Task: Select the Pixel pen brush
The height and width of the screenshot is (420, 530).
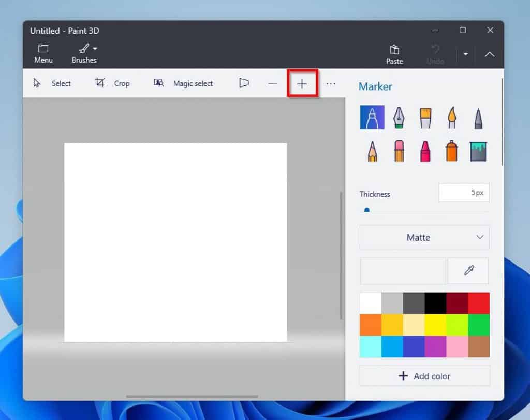Action: point(478,119)
